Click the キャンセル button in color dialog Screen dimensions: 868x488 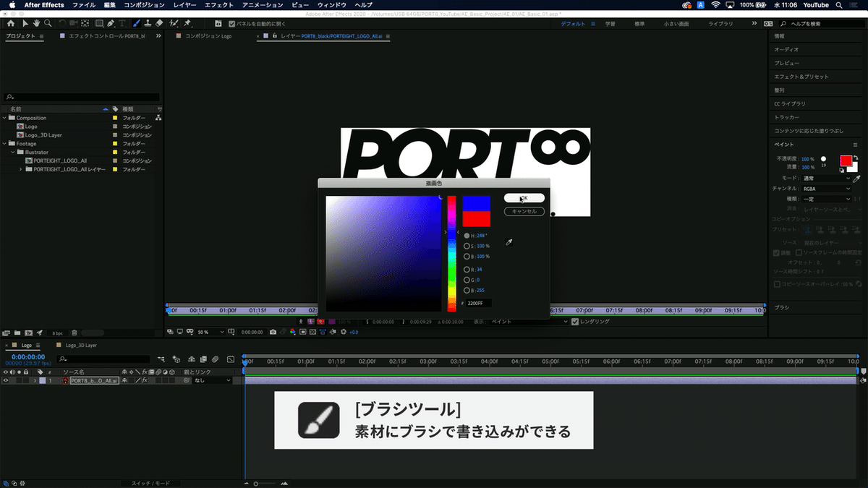[524, 211]
